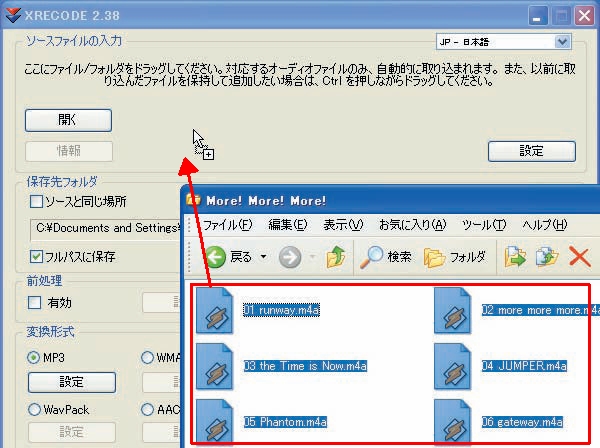Select the WavPack format radio button
Image resolution: width=600 pixels, height=448 pixels.
tap(34, 409)
